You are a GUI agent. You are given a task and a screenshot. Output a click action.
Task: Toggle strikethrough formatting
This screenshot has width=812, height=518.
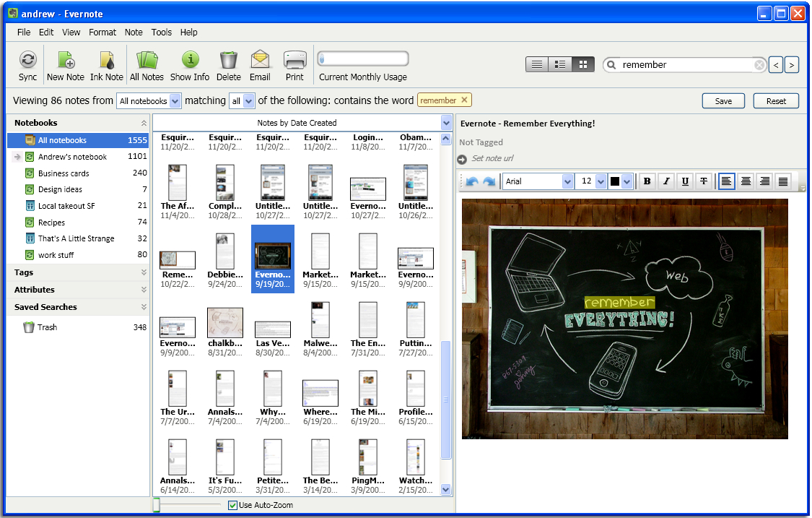tap(704, 181)
